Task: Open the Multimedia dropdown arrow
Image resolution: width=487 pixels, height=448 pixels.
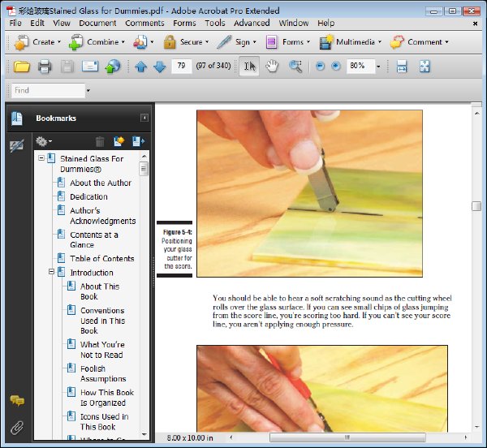Action: click(x=380, y=42)
